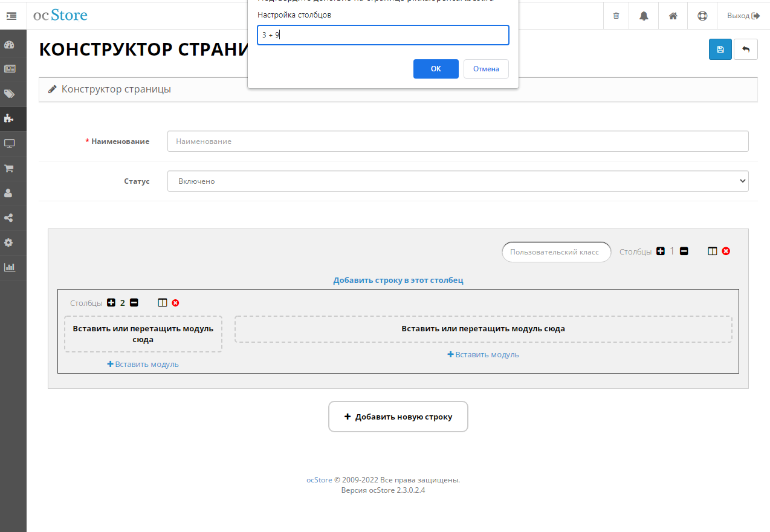Viewport: 770px width, 532px height.
Task: Click the back arrow button beside save
Action: (x=745, y=50)
